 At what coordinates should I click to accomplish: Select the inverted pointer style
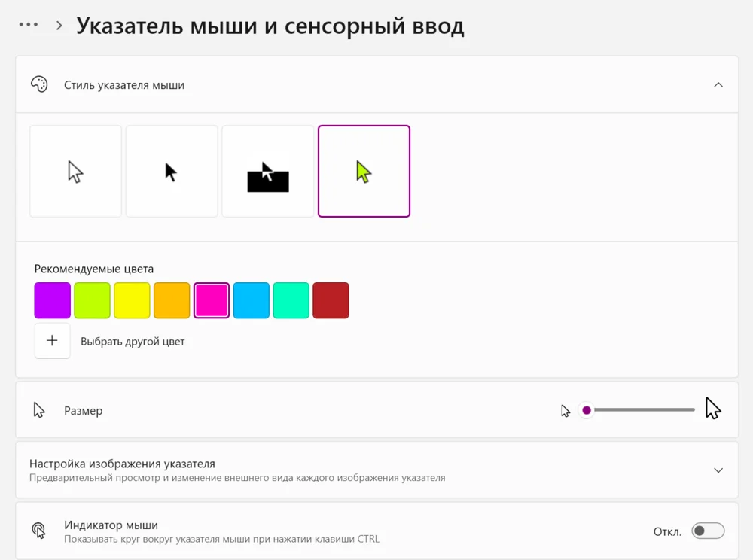(x=268, y=172)
